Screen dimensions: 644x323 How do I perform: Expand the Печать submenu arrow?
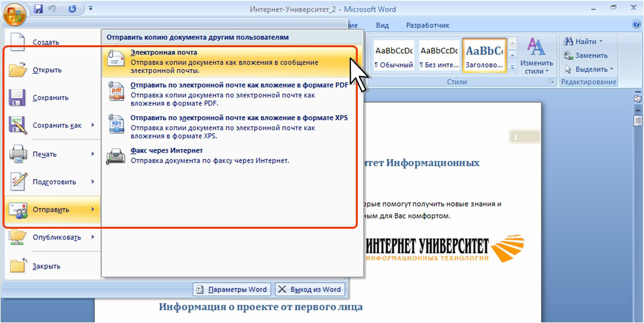point(92,154)
